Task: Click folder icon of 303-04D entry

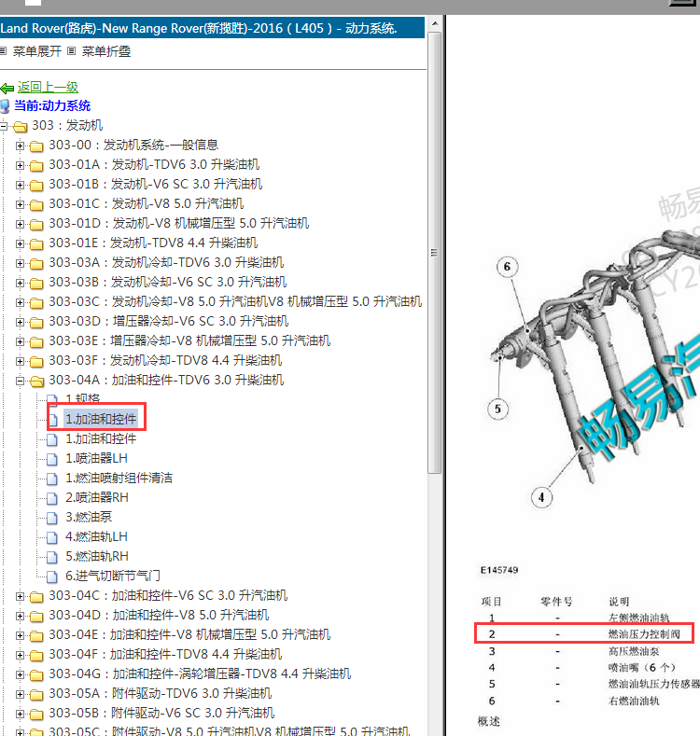Action: (x=36, y=616)
